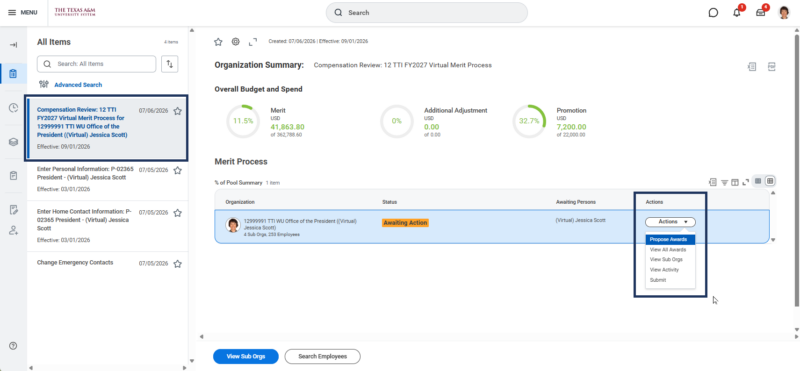Open the clock history icon in the sidebar
This screenshot has height=371, width=800.
(13, 108)
